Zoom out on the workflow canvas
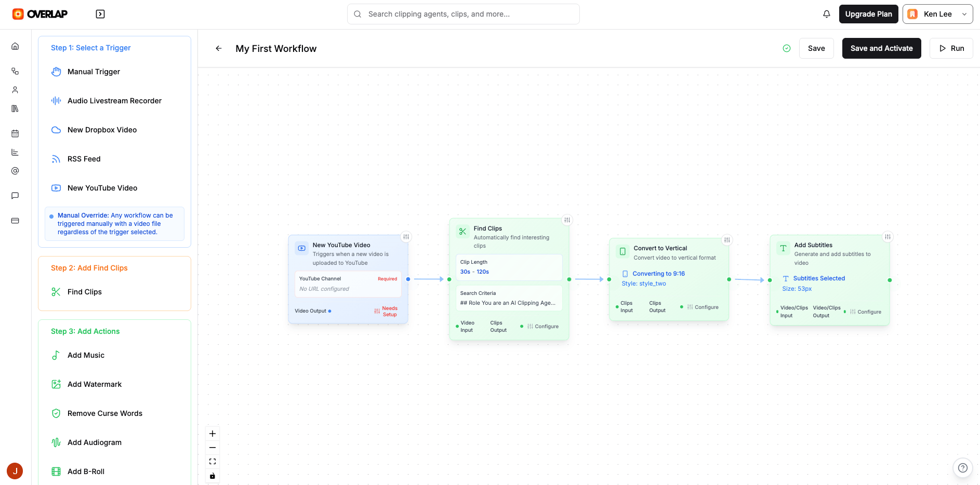980x485 pixels. [213, 448]
